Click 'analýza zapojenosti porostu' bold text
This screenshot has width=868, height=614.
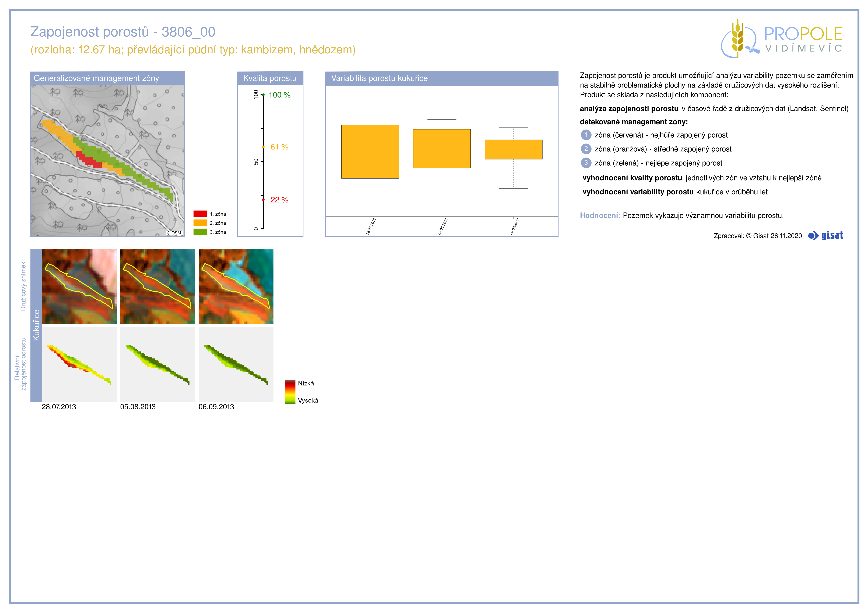(x=629, y=109)
